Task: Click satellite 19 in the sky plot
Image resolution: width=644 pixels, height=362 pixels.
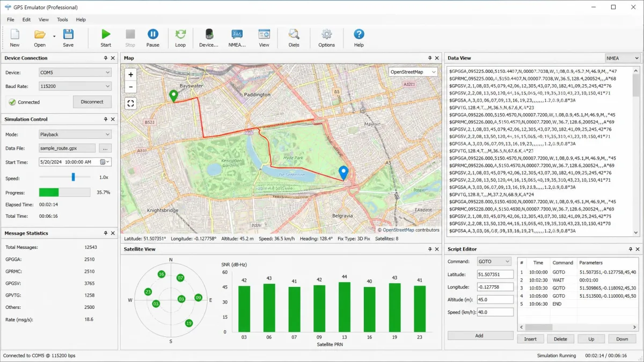Action: (188, 323)
